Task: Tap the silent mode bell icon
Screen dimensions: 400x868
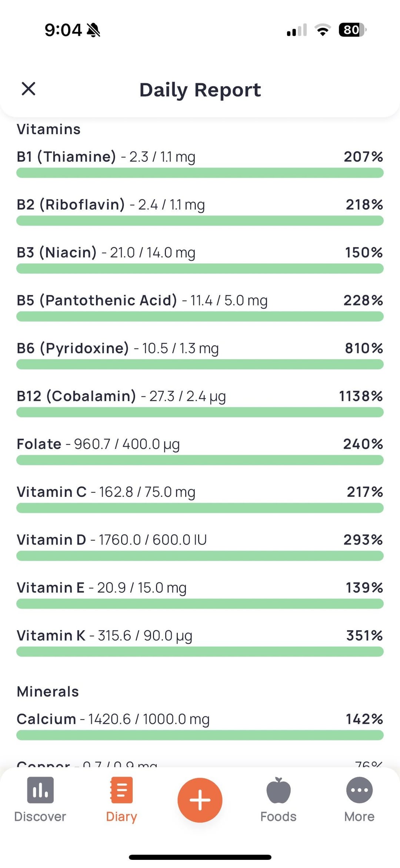Action: click(x=93, y=30)
